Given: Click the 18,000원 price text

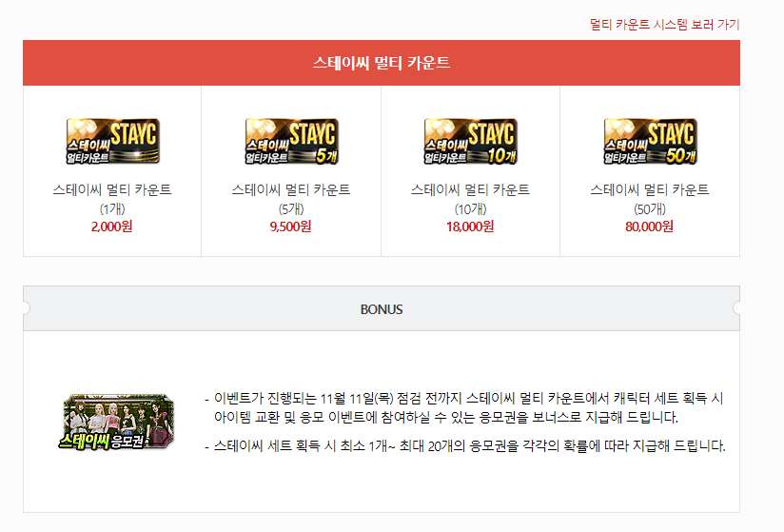Looking at the screenshot, I should (470, 227).
